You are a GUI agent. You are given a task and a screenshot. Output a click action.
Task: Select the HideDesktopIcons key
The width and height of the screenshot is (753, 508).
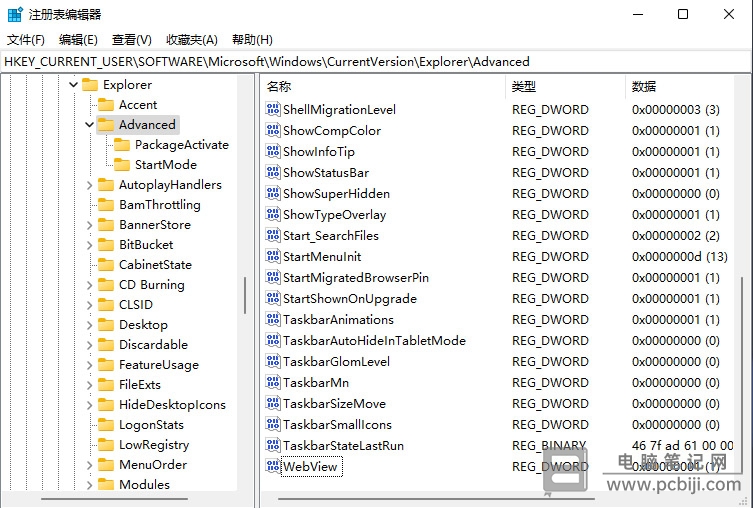point(172,405)
